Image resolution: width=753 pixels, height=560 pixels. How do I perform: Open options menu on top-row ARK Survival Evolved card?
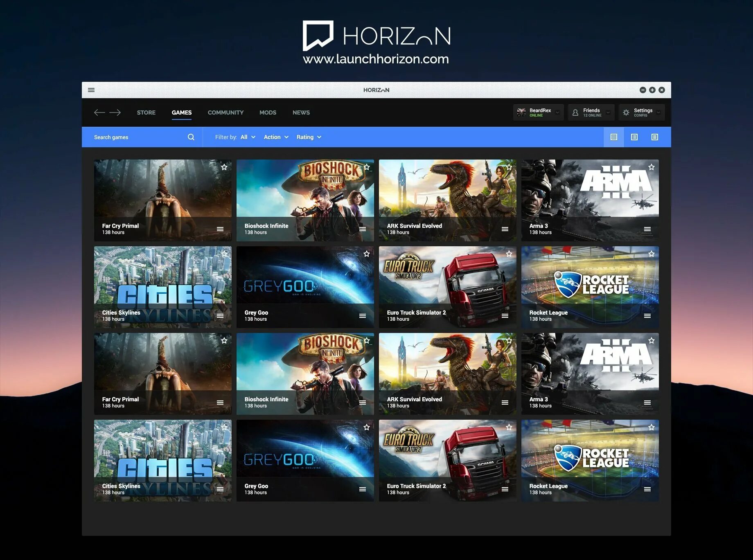pyautogui.click(x=505, y=229)
